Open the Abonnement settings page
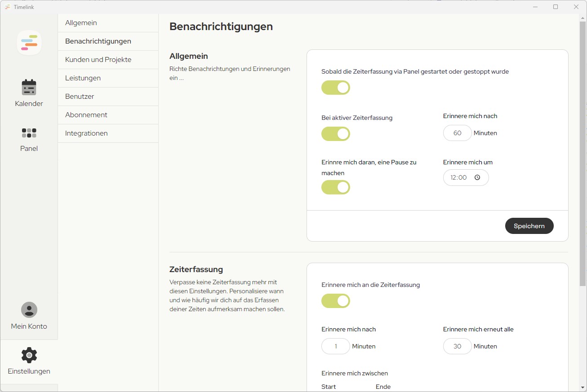This screenshot has width=587, height=392. (x=108, y=115)
